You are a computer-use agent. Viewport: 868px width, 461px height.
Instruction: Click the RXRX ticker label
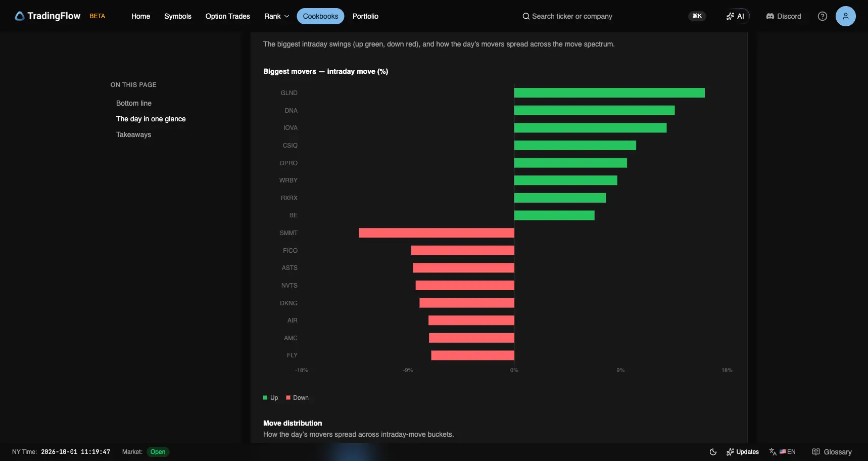point(289,198)
